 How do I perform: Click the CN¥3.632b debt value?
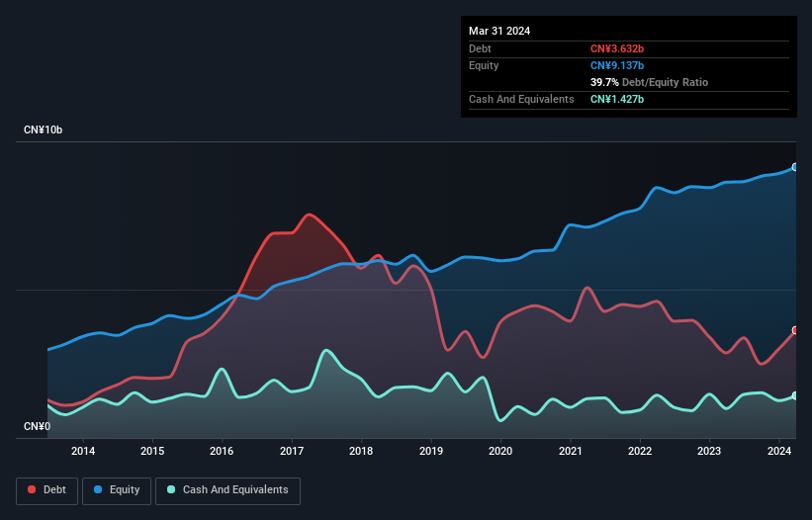coord(617,48)
